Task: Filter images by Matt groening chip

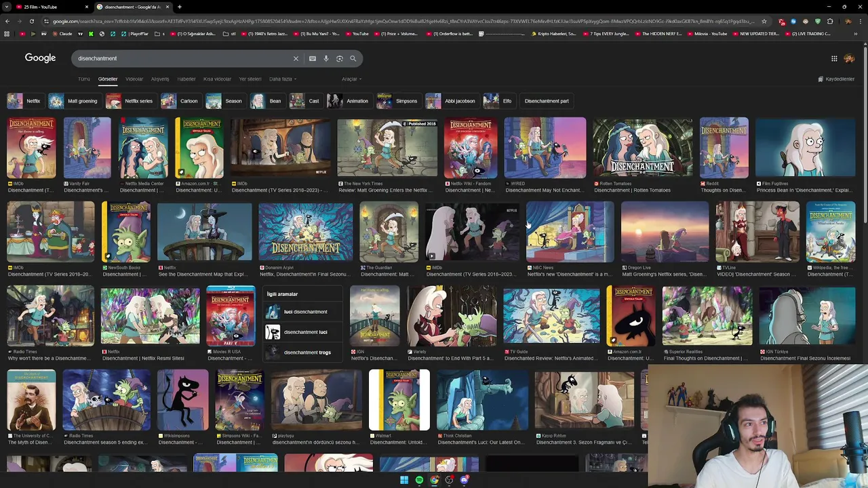Action: [x=74, y=101]
